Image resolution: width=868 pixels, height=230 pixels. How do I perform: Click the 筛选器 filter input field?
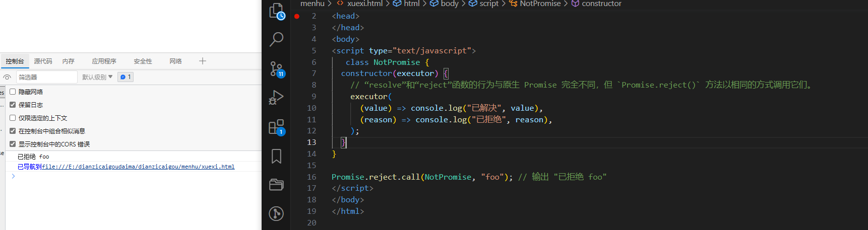click(x=46, y=77)
